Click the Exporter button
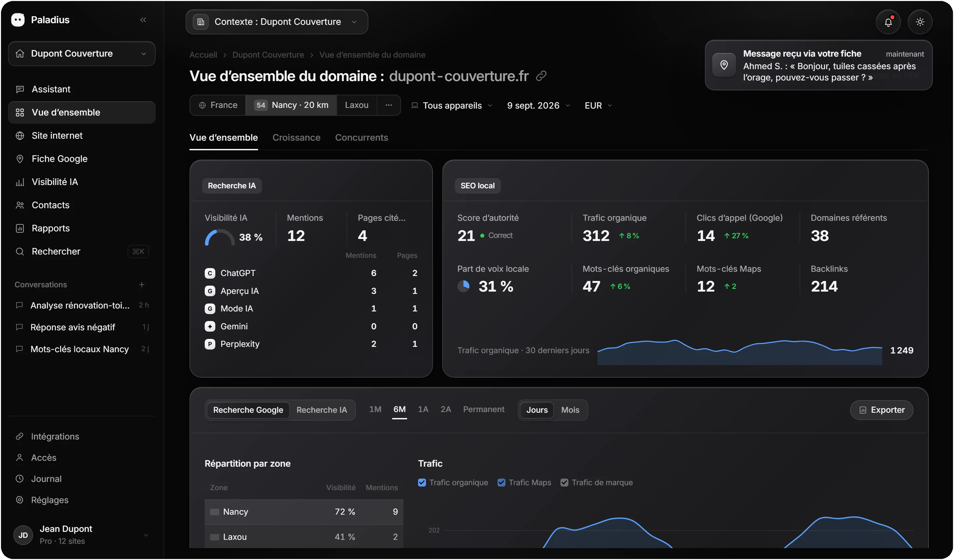The image size is (954, 560). [882, 410]
